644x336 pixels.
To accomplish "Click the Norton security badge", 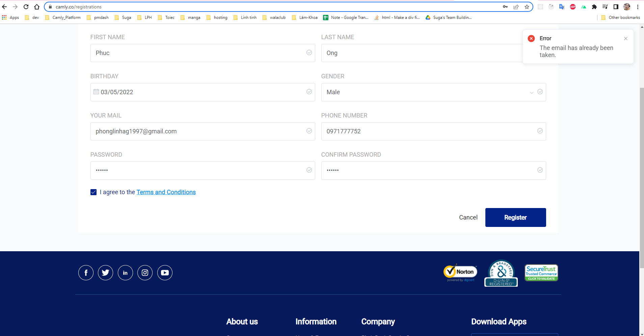I will (460, 273).
